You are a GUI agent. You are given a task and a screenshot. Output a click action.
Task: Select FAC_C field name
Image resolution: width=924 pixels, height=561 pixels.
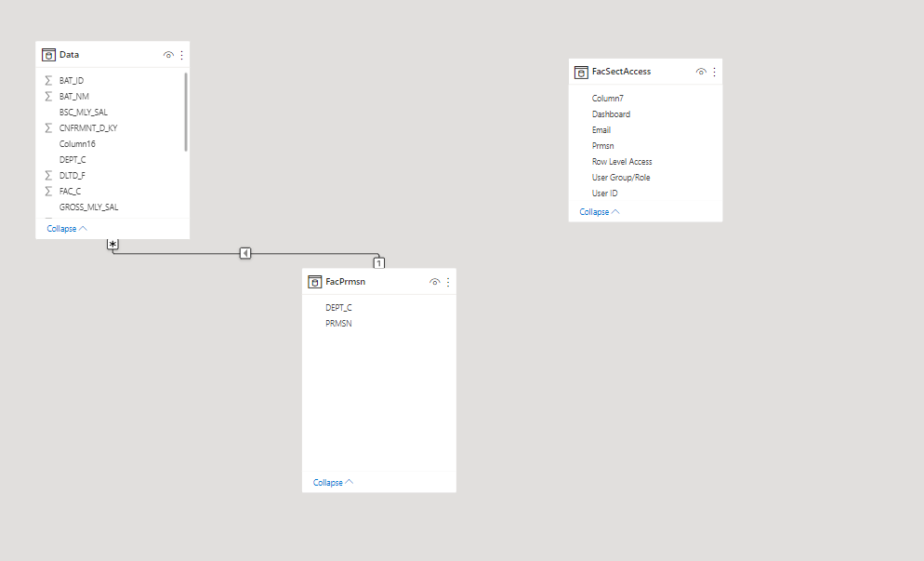pyautogui.click(x=70, y=191)
